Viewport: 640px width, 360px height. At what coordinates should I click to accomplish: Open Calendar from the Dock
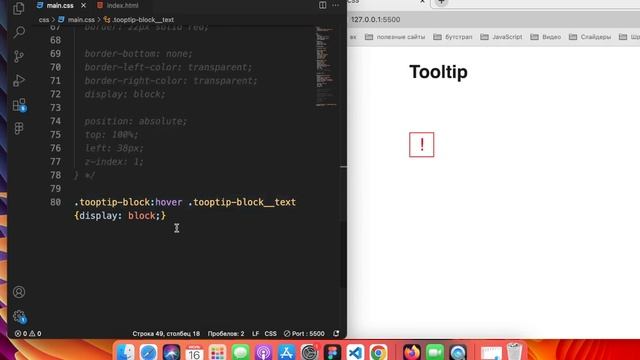(194, 352)
